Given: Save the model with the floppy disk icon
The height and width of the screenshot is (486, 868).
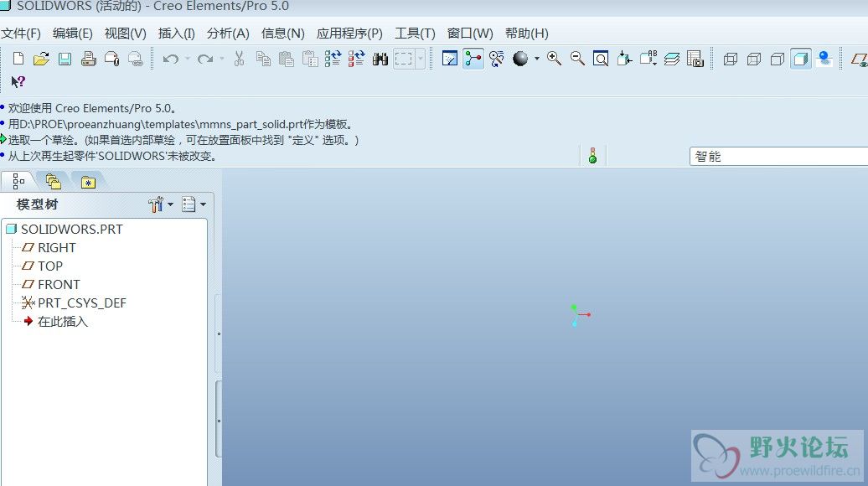Looking at the screenshot, I should click(x=65, y=59).
